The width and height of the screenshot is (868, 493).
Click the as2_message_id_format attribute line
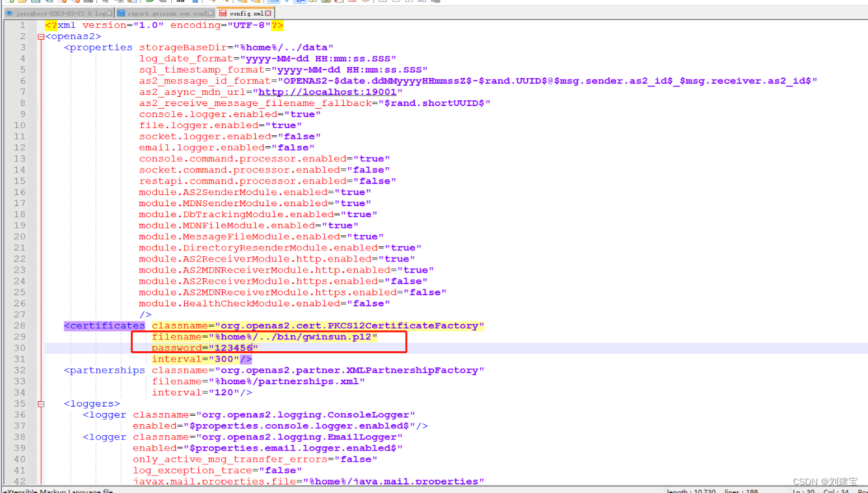(x=478, y=81)
